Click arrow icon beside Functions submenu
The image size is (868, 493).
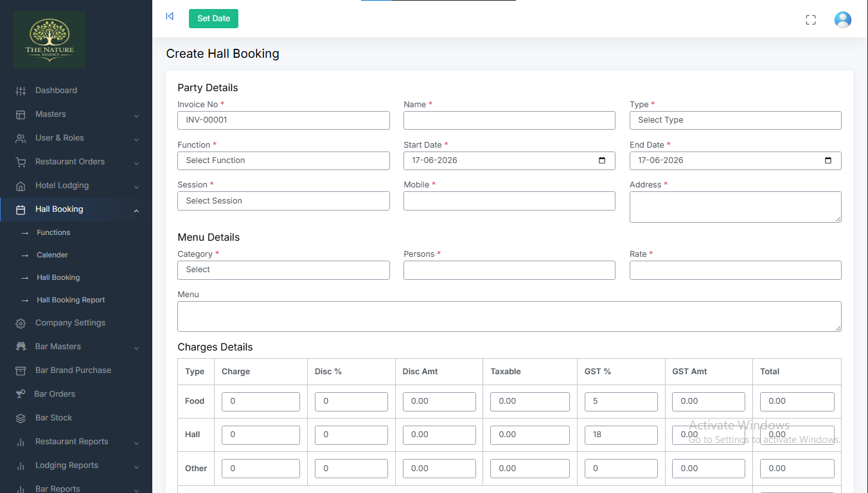tap(25, 233)
